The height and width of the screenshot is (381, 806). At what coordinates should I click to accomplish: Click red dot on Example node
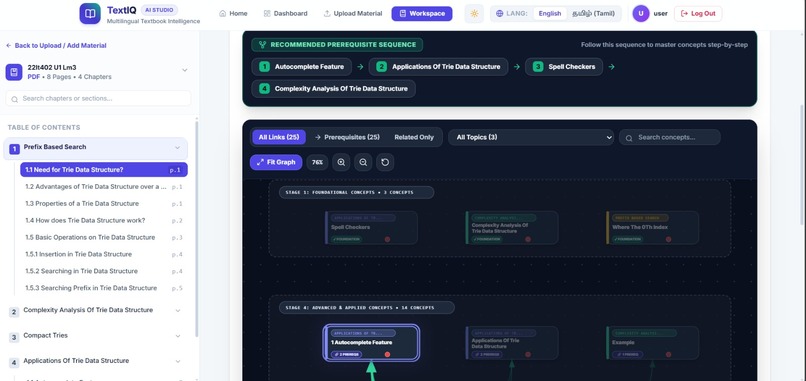pyautogui.click(x=668, y=354)
